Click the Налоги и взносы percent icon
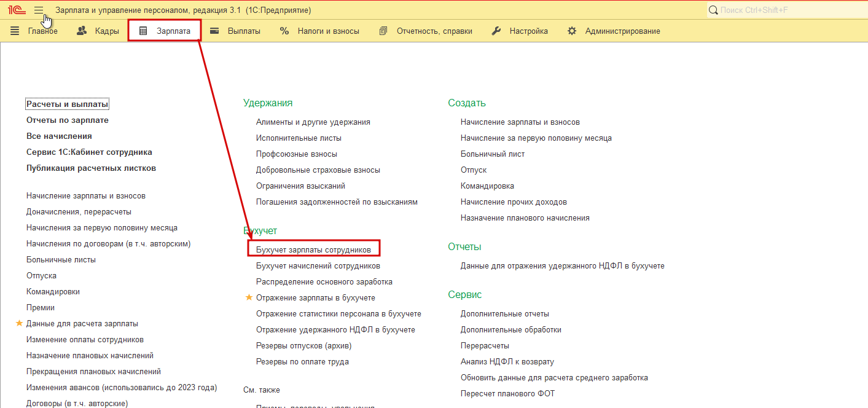The width and height of the screenshot is (868, 408). click(x=284, y=31)
